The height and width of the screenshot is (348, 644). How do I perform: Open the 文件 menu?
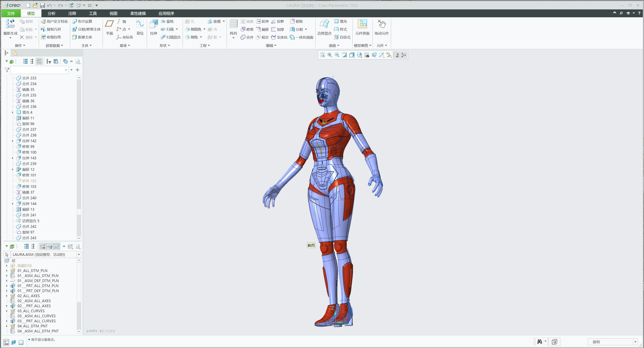point(11,13)
